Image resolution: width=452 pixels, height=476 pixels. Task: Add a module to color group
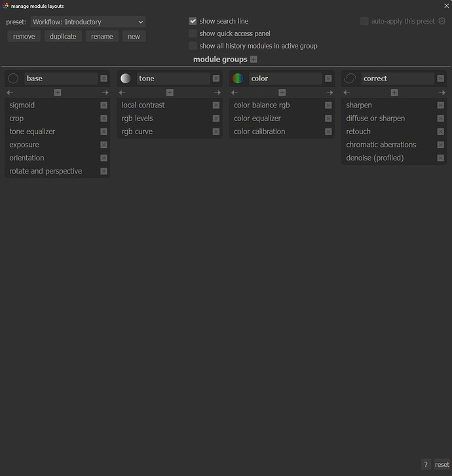click(282, 92)
